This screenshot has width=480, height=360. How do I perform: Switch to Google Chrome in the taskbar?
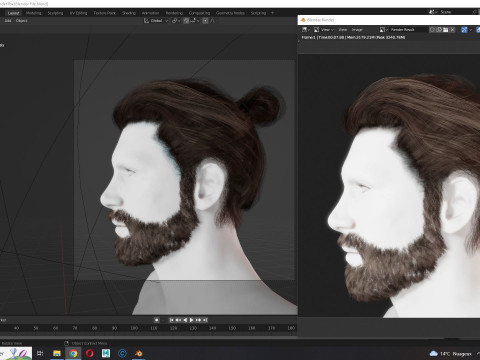pyautogui.click(x=73, y=353)
